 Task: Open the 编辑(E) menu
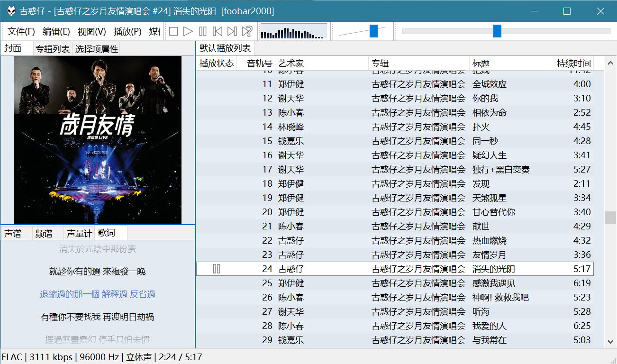[x=56, y=32]
